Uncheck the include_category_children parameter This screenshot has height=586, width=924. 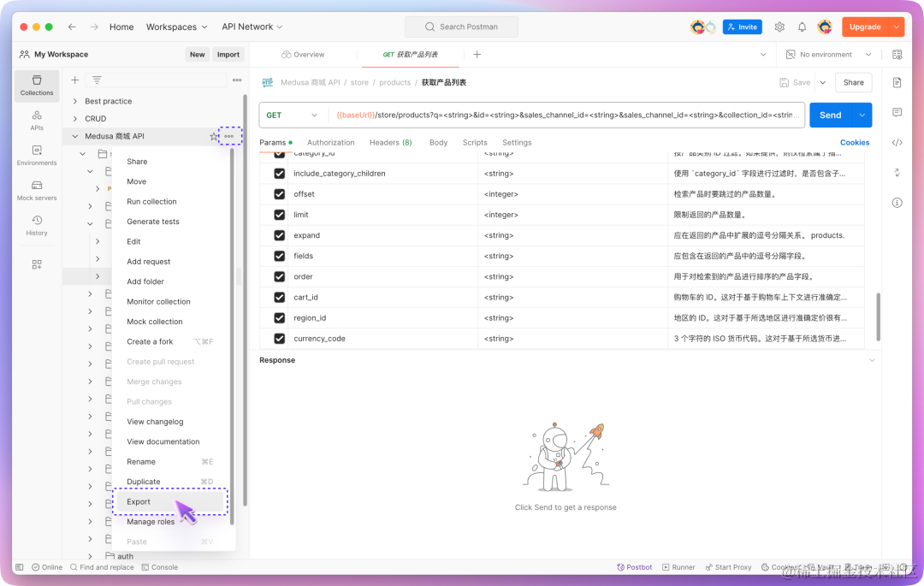279,174
